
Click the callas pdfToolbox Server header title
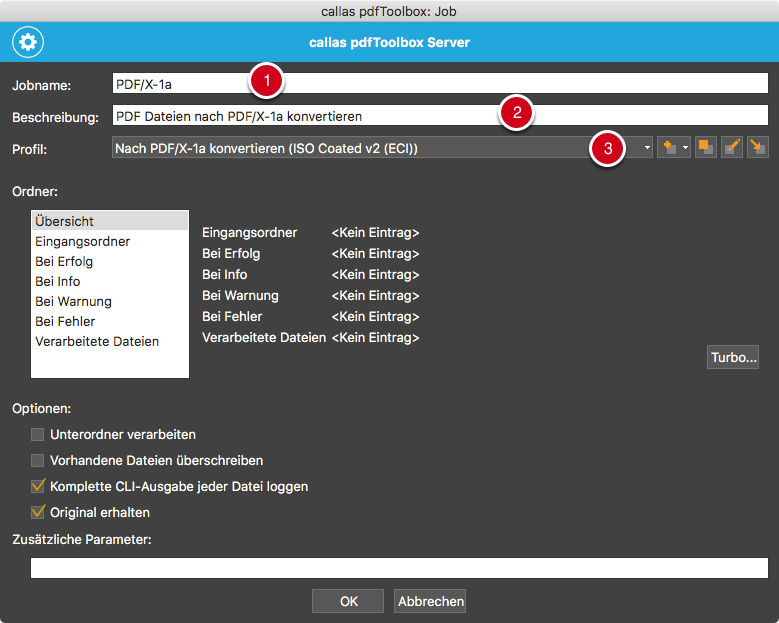pos(390,42)
